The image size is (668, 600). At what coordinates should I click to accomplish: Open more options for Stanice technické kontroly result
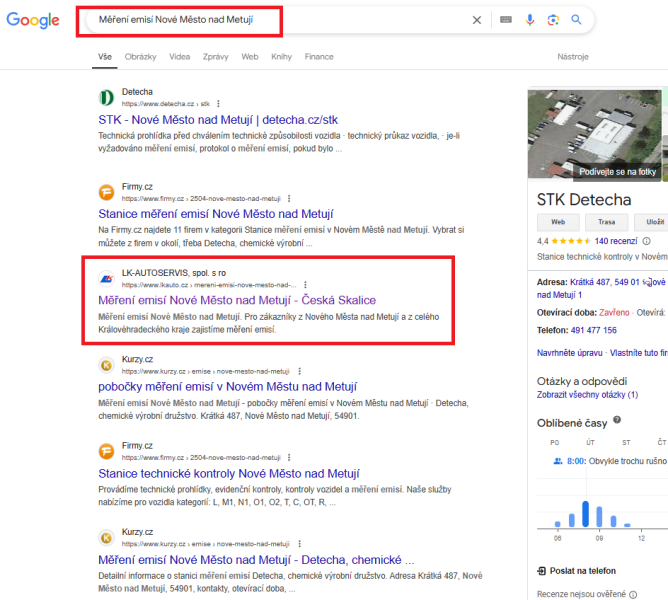pos(289,457)
